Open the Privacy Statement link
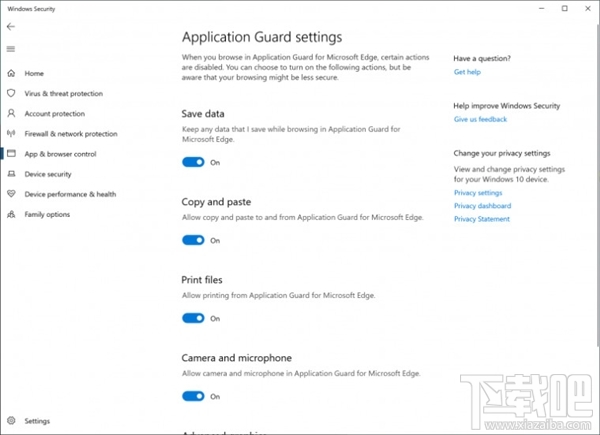Screen dimensions: 600x435 click(x=482, y=218)
